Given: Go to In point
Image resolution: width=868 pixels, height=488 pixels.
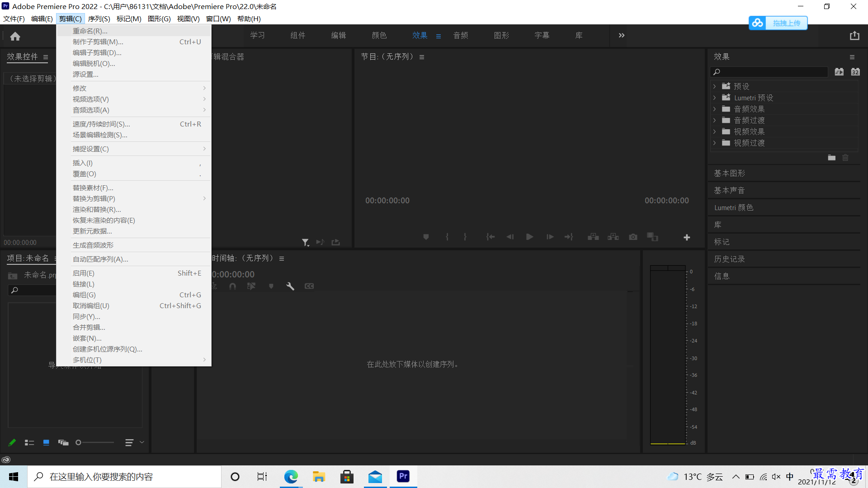Looking at the screenshot, I should 490,237.
